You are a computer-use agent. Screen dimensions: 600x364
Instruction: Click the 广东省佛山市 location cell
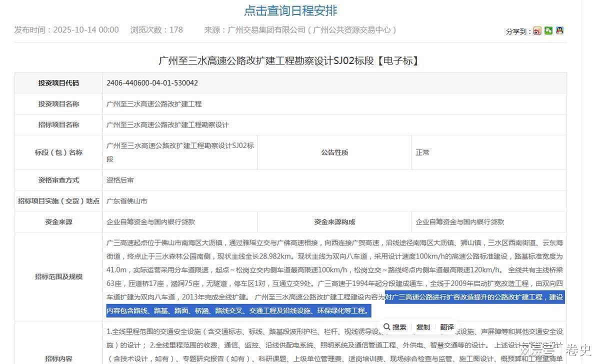coord(126,201)
